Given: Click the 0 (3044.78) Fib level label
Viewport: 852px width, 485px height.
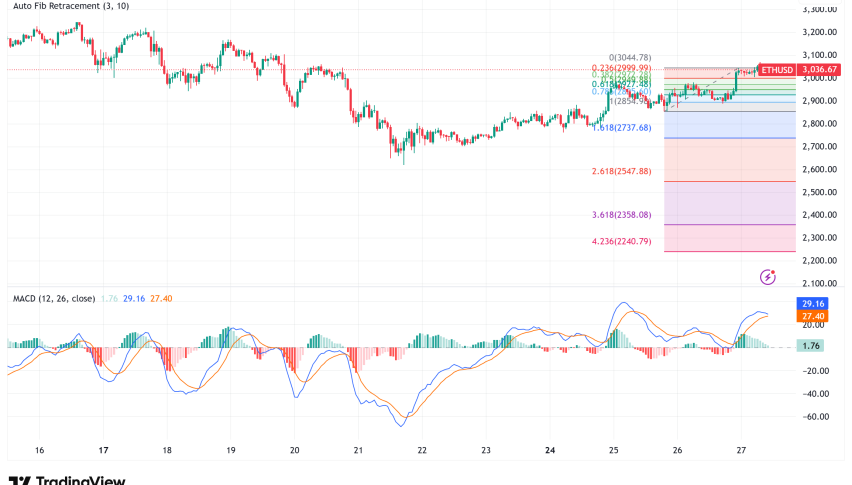Looking at the screenshot, I should (630, 57).
